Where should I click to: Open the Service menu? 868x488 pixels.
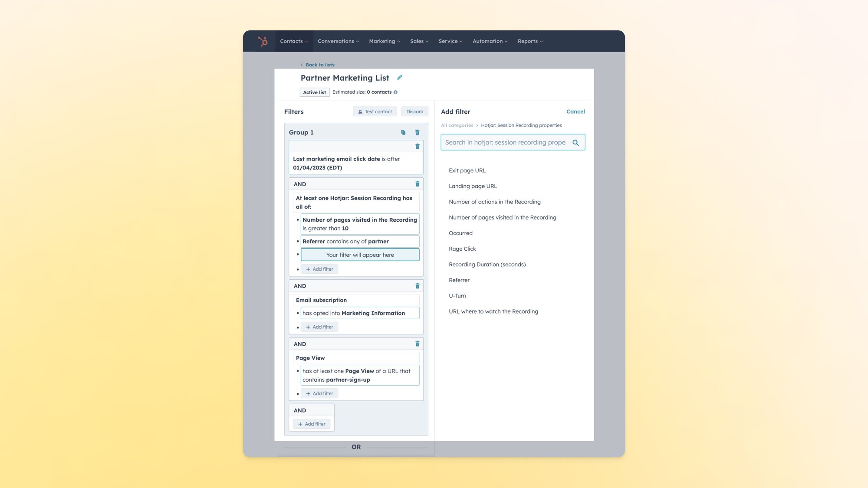[450, 41]
